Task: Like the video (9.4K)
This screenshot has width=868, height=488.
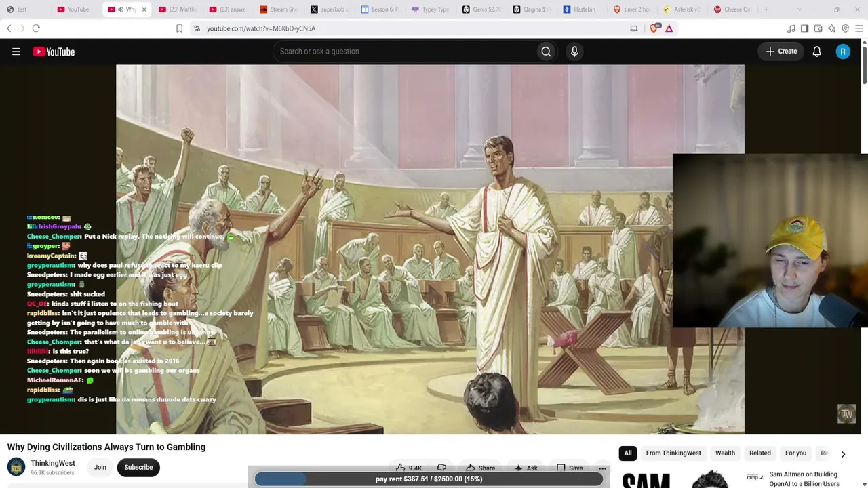Action: (409, 468)
